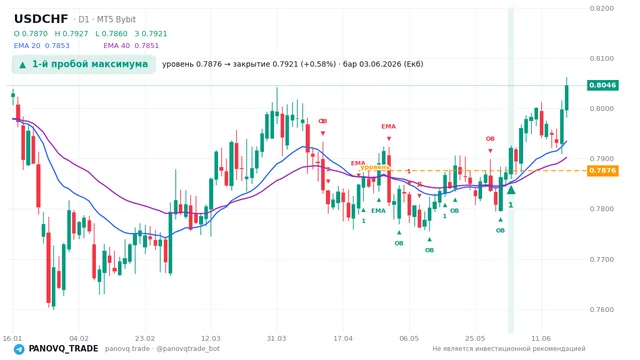Click the 0.7600 price axis label
Image resolution: width=640 pixels, height=360 pixels.
pos(602,310)
